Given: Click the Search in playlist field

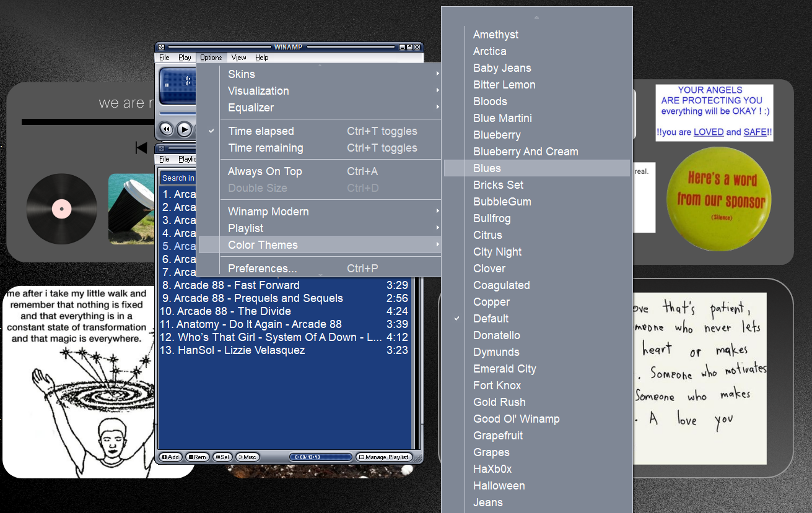Looking at the screenshot, I should click(x=178, y=178).
